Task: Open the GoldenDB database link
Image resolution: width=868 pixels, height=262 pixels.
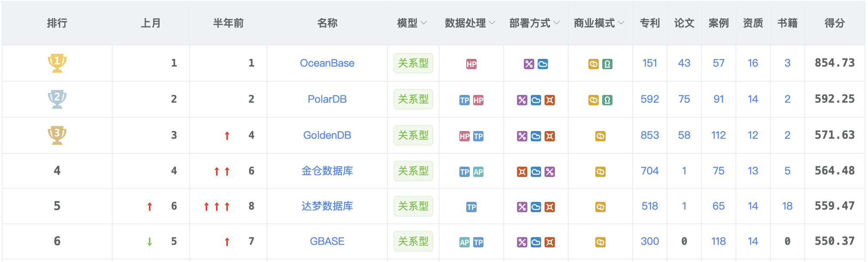Action: pos(327,135)
